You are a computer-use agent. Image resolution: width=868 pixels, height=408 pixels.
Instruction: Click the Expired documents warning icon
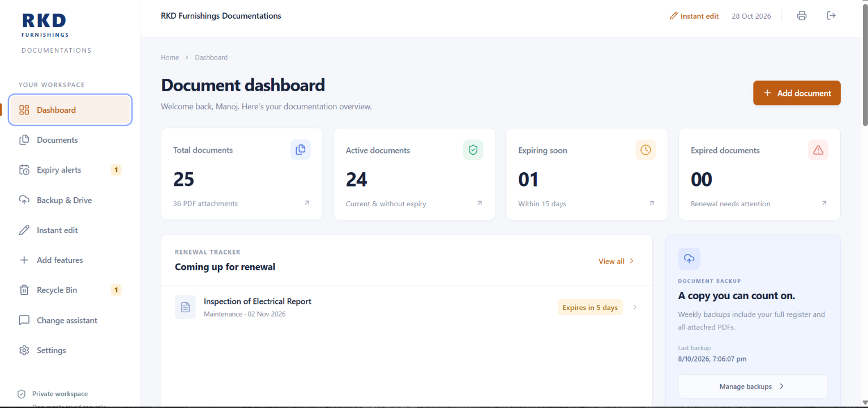point(818,150)
